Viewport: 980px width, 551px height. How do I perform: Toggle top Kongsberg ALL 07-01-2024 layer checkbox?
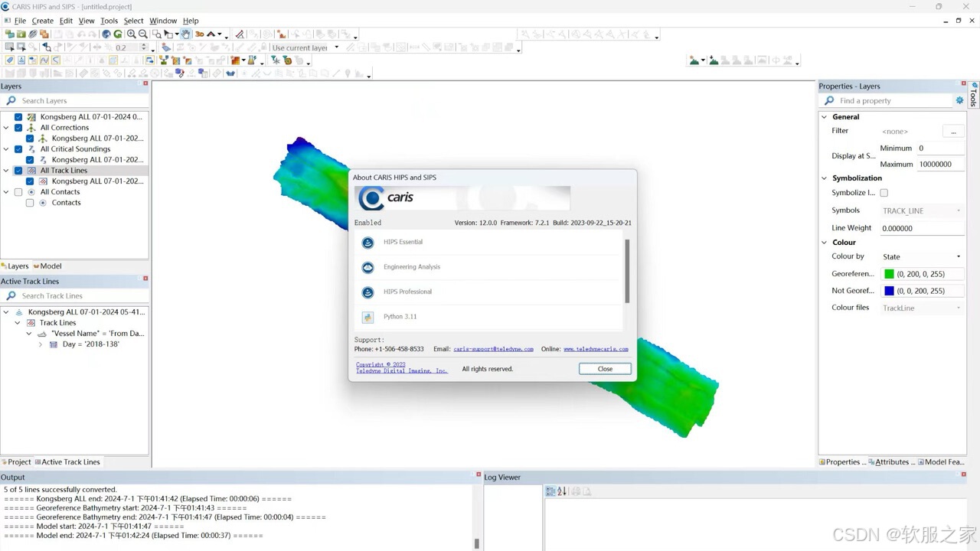pyautogui.click(x=18, y=117)
